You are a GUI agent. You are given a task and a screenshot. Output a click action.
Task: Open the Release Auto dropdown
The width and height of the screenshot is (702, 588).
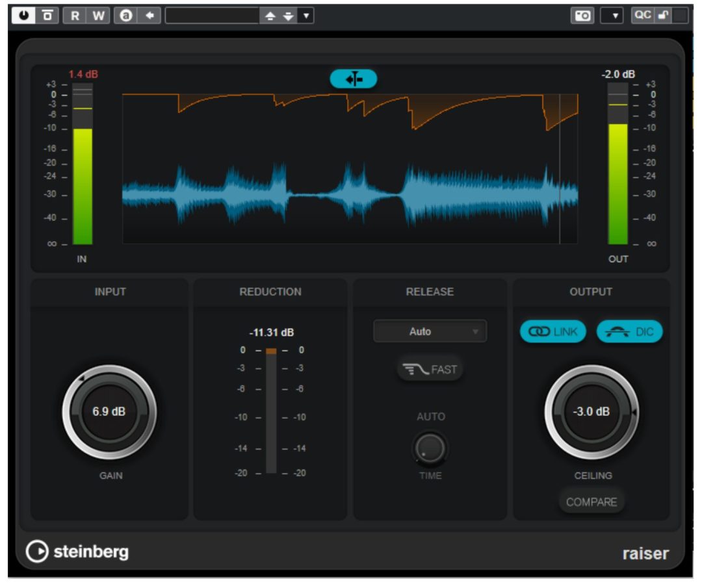430,331
